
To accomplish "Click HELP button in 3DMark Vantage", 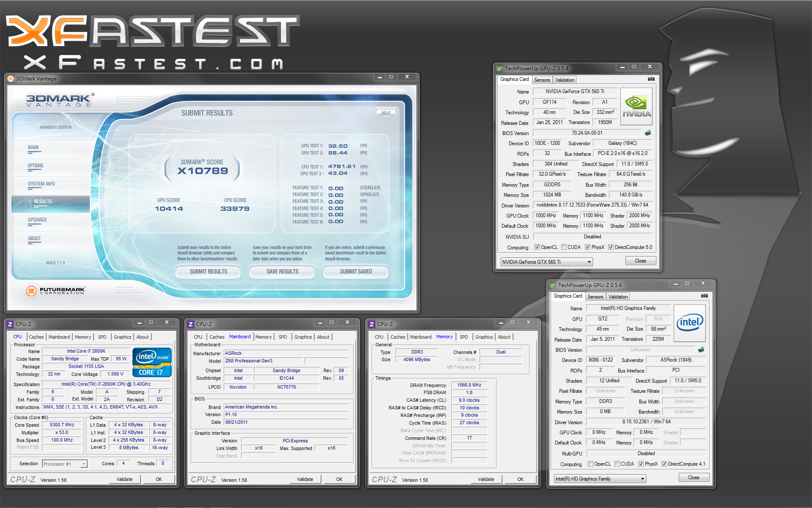I will pos(386,113).
